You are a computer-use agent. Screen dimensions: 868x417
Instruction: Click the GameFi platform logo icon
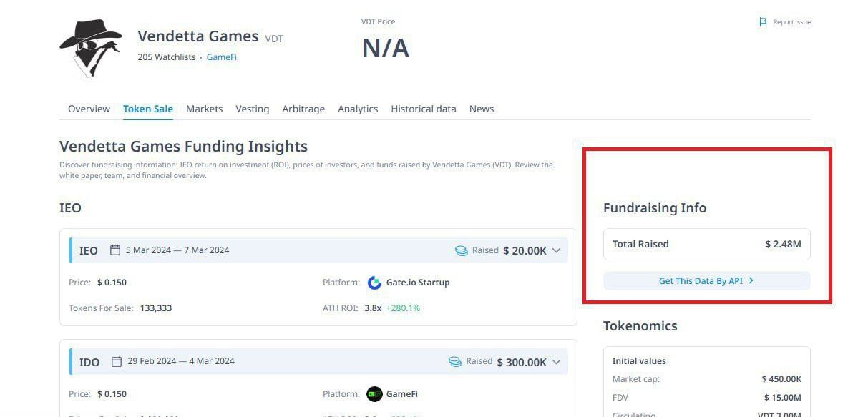[374, 394]
